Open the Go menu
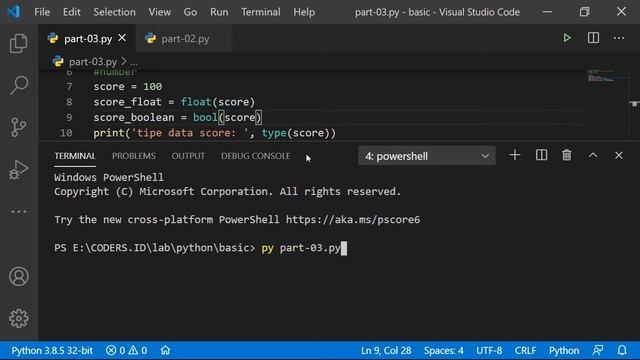Image resolution: width=640 pixels, height=360 pixels. coord(190,12)
